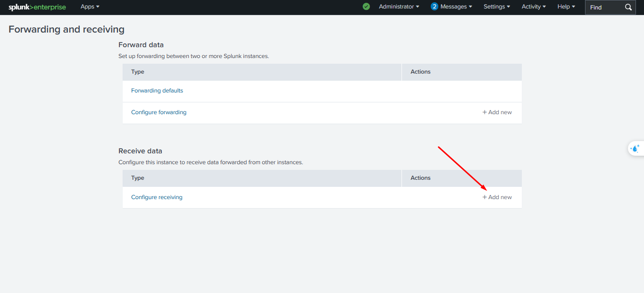Open the Help menu
This screenshot has width=644, height=293.
[566, 7]
